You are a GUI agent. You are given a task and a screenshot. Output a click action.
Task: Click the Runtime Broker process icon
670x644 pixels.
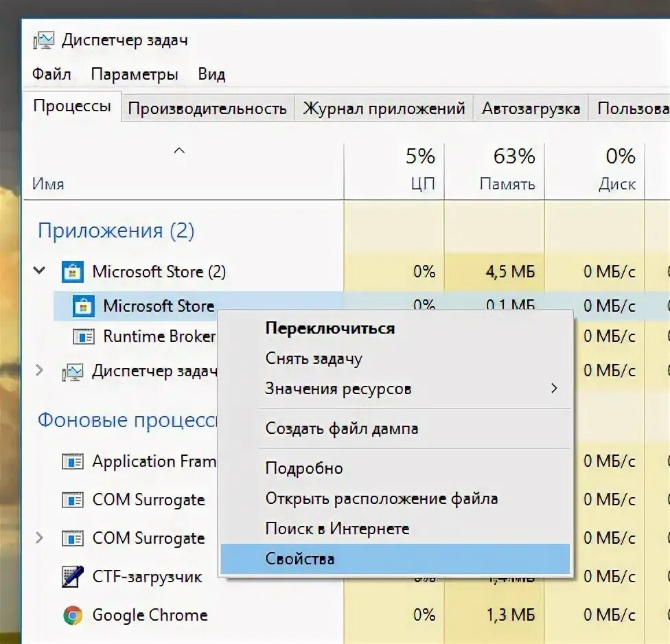pyautogui.click(x=84, y=336)
